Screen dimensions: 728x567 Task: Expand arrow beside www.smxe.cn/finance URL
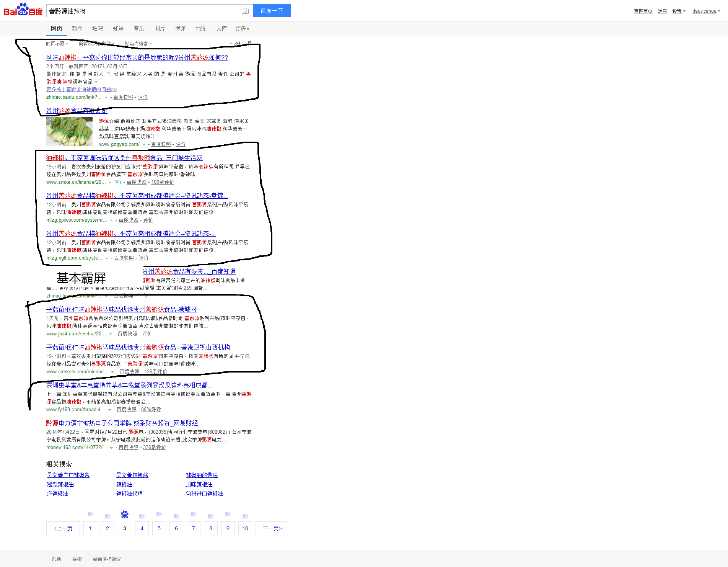[110, 183]
